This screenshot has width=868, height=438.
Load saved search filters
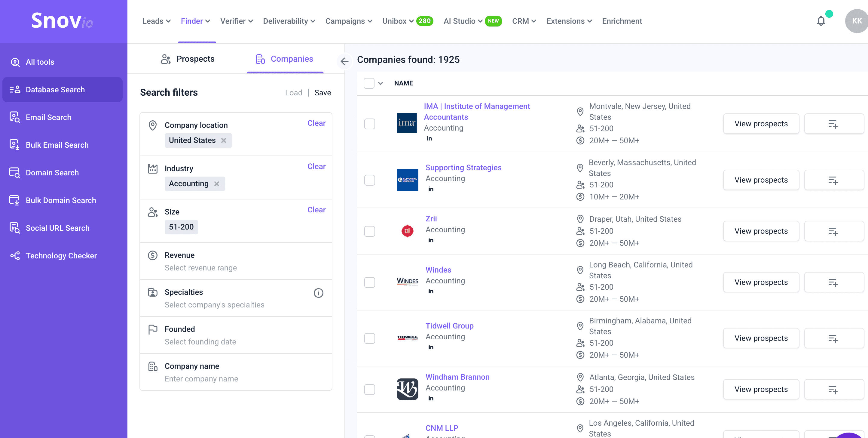pyautogui.click(x=293, y=93)
